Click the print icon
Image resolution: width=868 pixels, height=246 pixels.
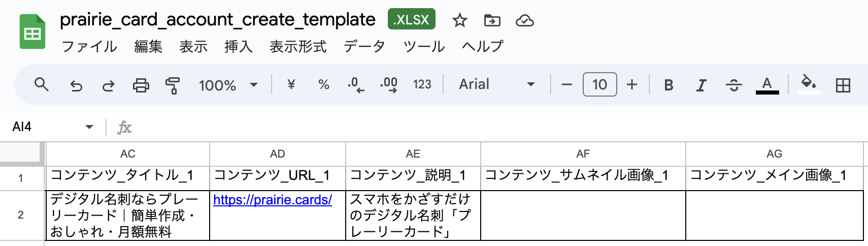pos(141,85)
